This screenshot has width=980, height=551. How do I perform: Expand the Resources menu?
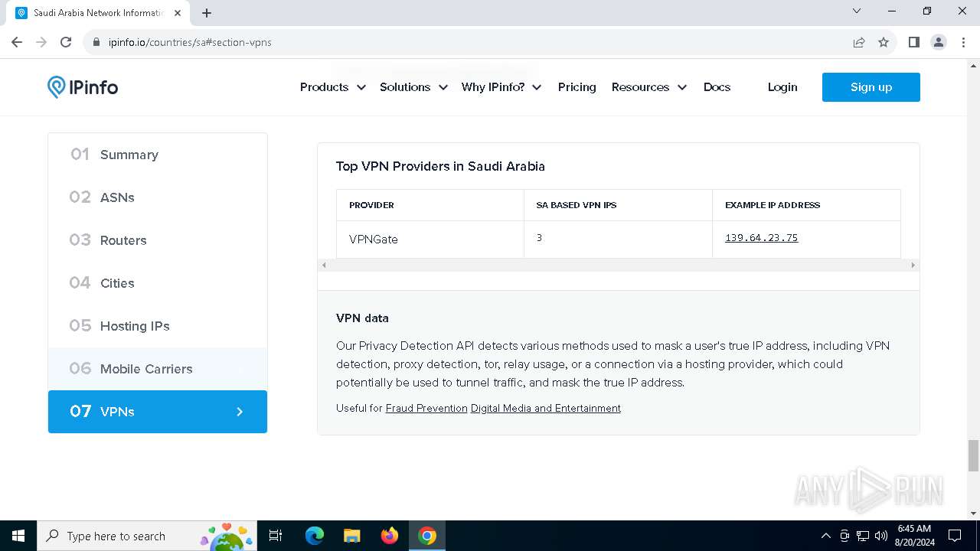pos(649,87)
